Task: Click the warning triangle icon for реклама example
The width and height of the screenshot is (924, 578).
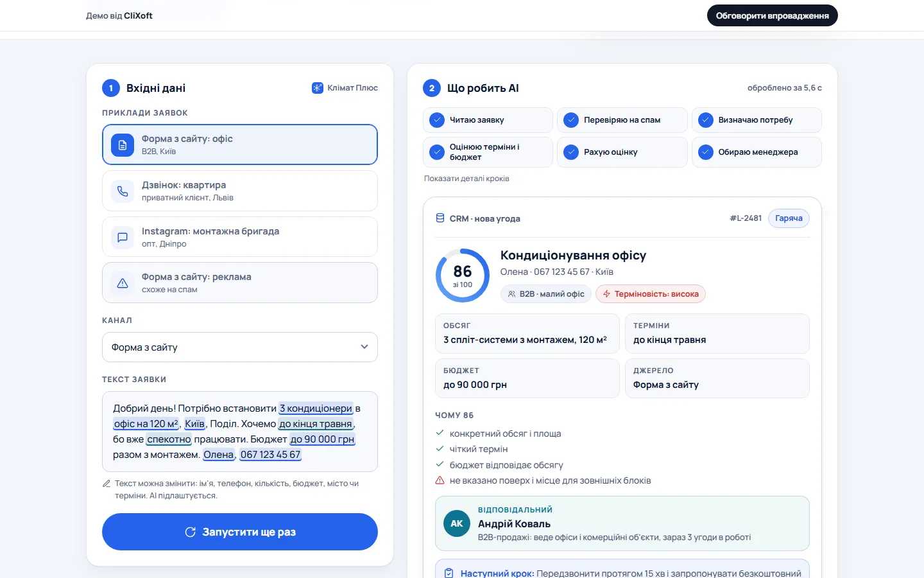Action: (123, 283)
